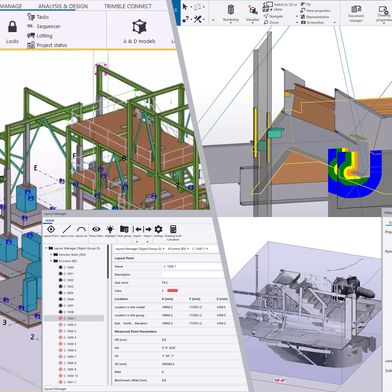Click the Export icon in Layout Manager

tap(148, 229)
